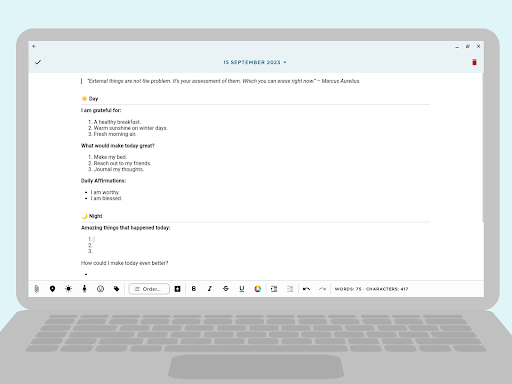Click the Marcus Aurelius quote text
Image resolution: width=512 pixels, height=384 pixels.
pos(224,81)
